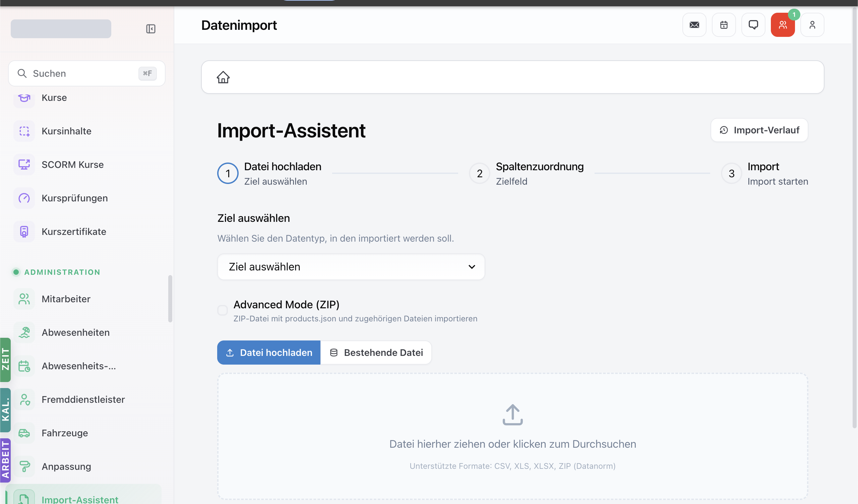
Task: Click the Abwesenheiten beach icon
Action: tap(24, 332)
